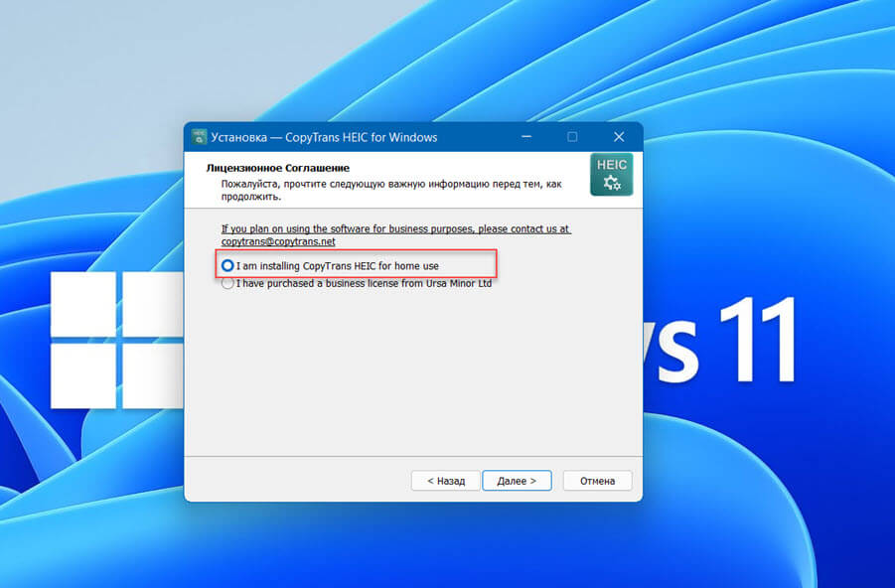Click the Пожалуйста, прочтите instruction text
Viewport: 895px width, 588px height.
point(391,190)
